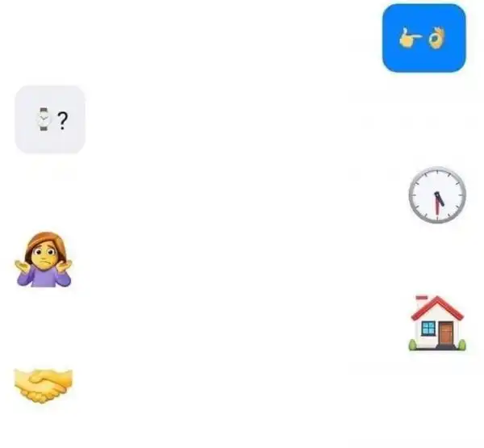Screen dimensions: 484x448
Task: Click the green bush right of the house
Action: coord(461,345)
